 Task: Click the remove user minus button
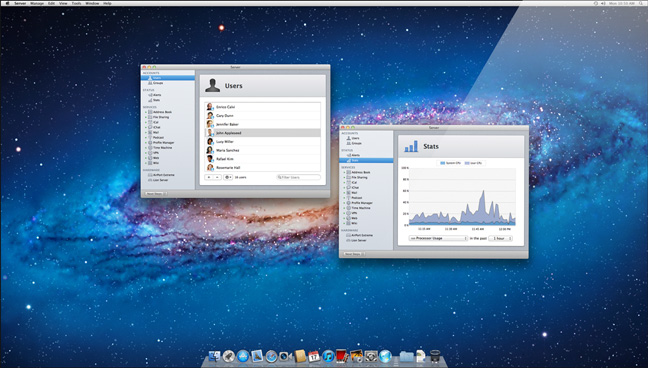point(217,177)
